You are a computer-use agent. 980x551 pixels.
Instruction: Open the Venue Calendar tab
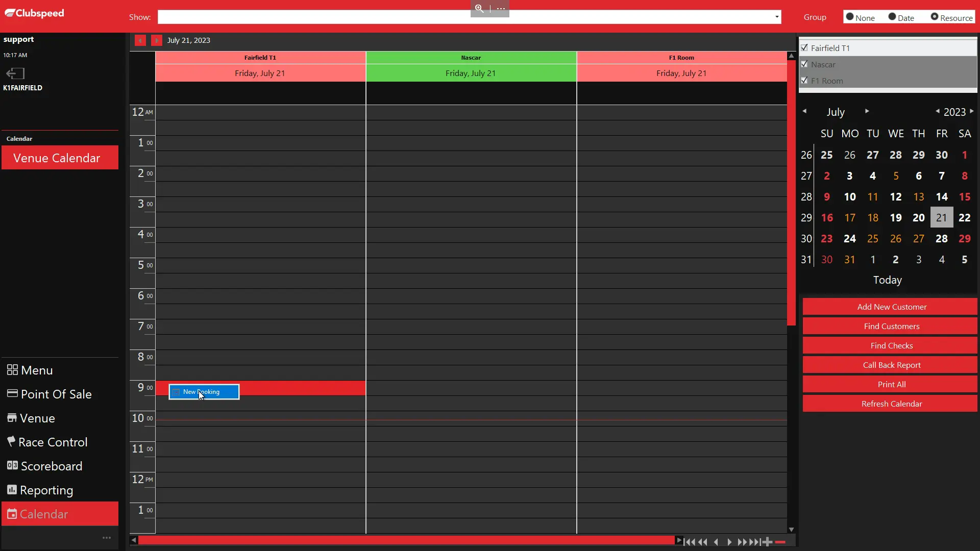60,158
